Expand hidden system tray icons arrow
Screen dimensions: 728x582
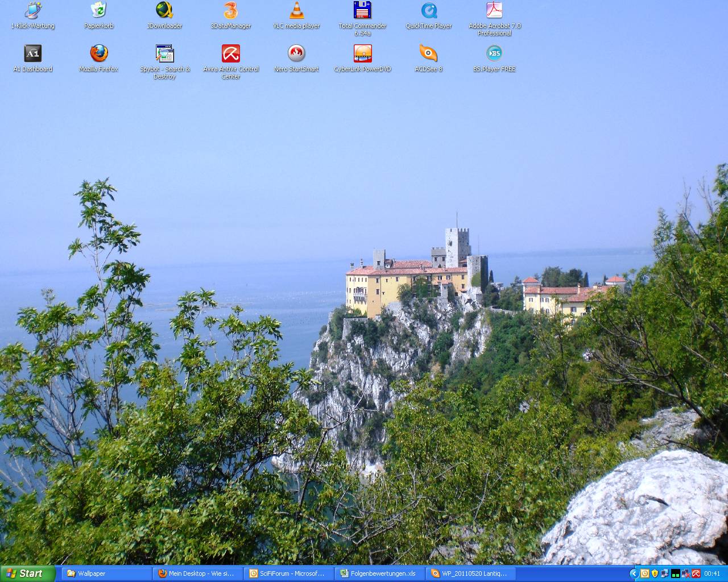click(634, 573)
